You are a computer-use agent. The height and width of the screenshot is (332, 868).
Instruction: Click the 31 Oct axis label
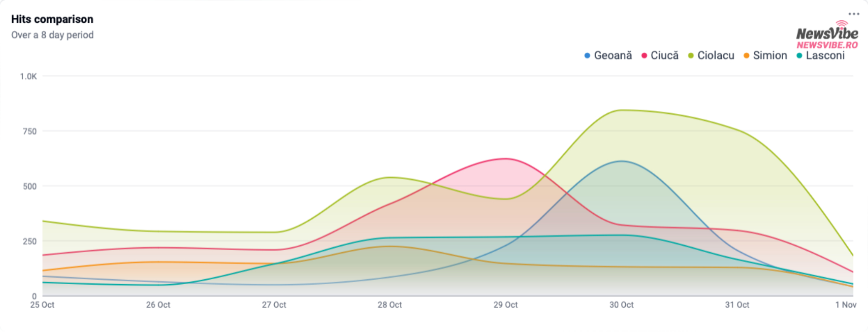point(737,305)
